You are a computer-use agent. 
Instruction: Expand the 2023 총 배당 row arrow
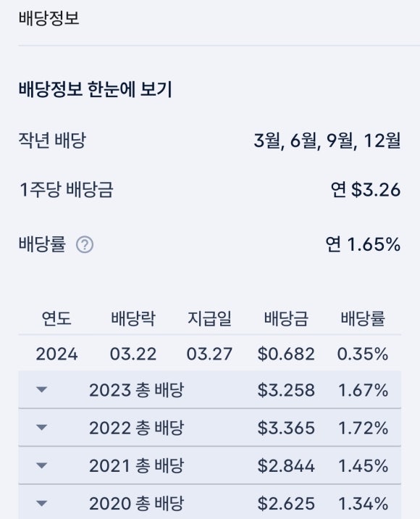tap(42, 389)
